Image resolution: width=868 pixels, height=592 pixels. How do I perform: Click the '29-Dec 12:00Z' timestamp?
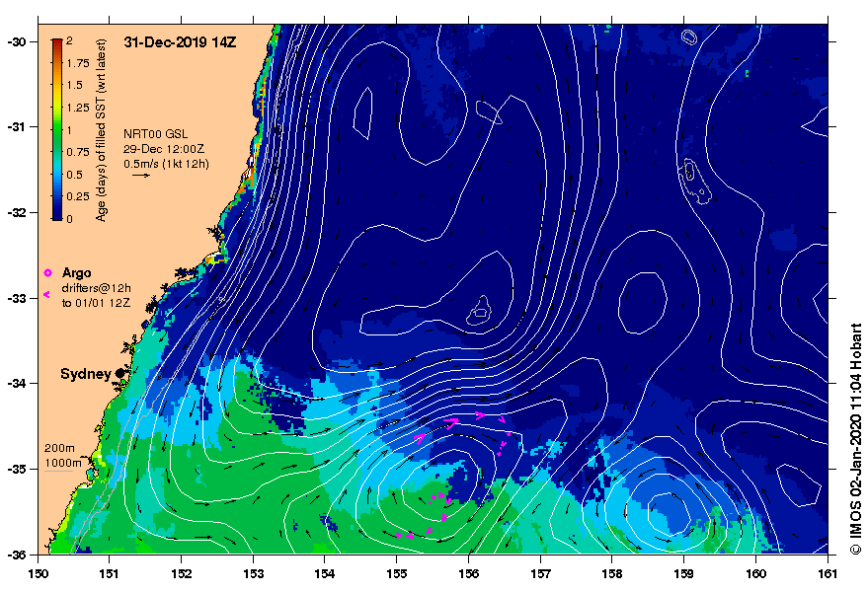click(164, 149)
